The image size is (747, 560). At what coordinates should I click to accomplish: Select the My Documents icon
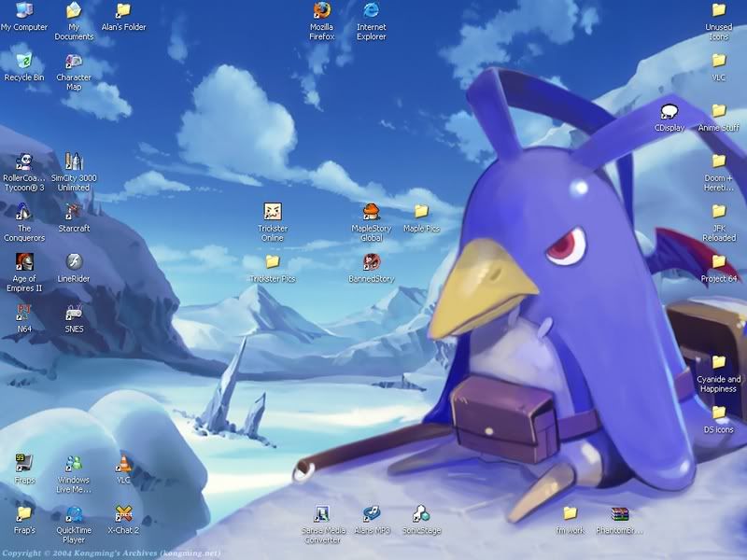pos(74,21)
